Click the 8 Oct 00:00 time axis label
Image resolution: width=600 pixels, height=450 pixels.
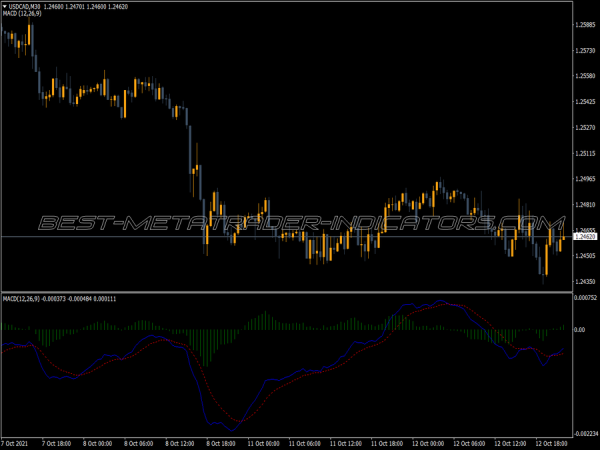[x=98, y=443]
